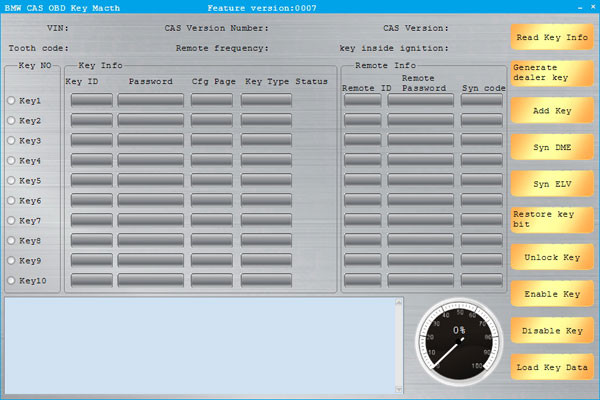Click the Key Type field for Key10
600x400 pixels.
coord(266,280)
